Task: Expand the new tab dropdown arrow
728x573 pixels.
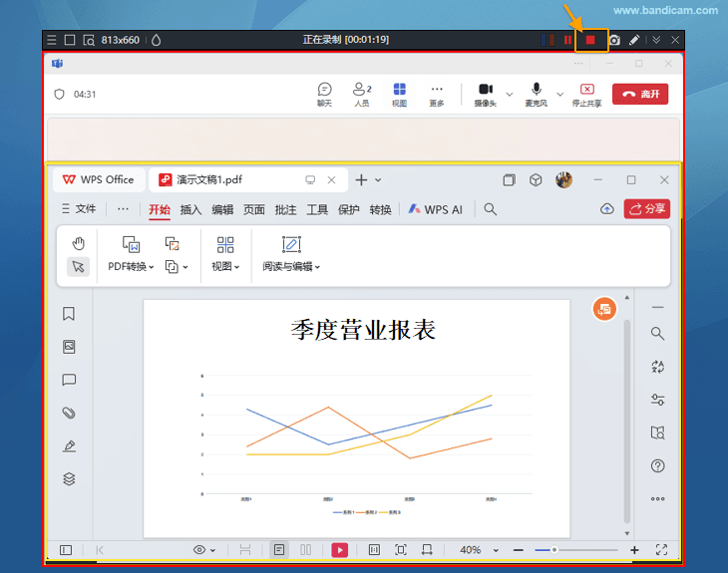Action: (378, 180)
